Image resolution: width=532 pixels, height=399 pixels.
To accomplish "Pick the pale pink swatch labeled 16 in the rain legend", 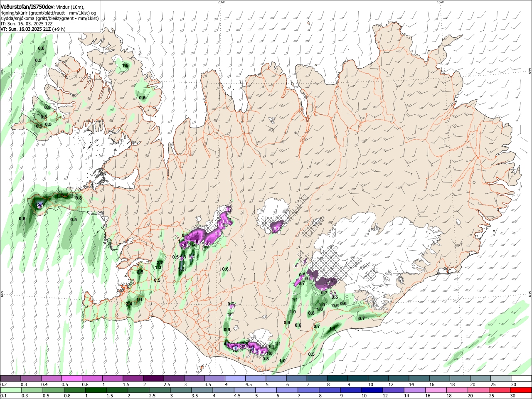I will coord(435,390).
